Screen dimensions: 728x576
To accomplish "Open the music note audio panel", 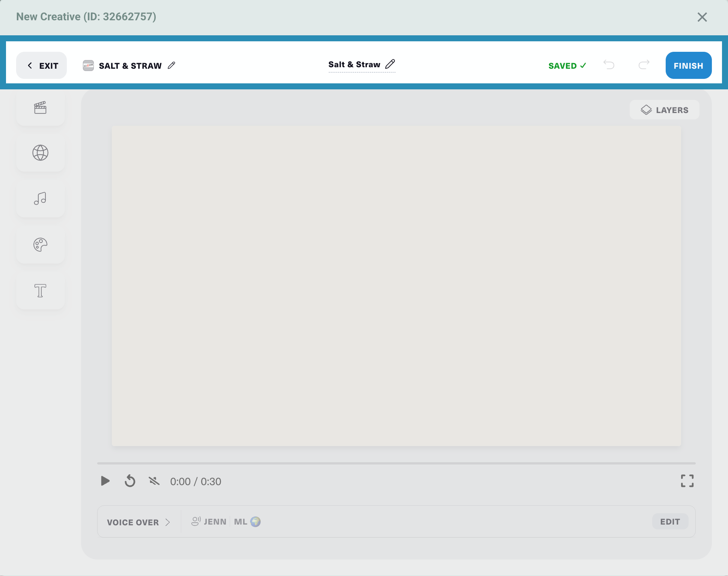I will coord(40,199).
